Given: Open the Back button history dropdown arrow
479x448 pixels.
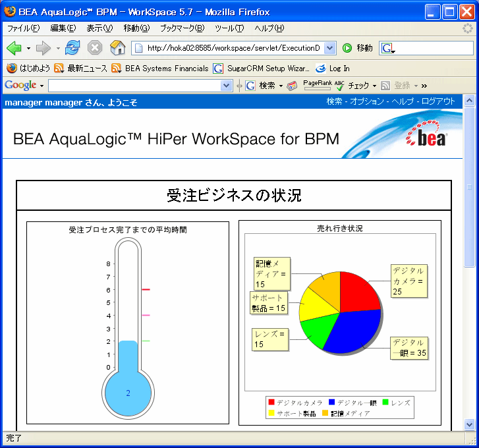Looking at the screenshot, I should 28,48.
